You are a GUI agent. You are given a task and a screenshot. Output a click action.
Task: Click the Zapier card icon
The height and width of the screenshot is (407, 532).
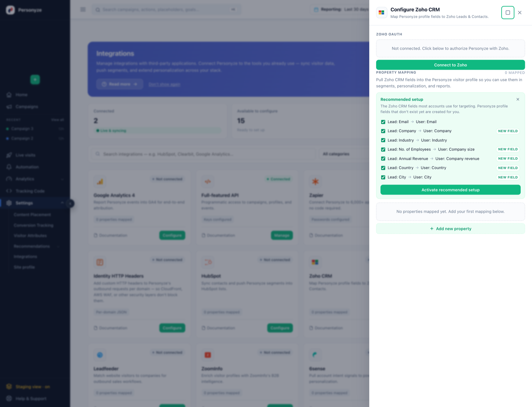pyautogui.click(x=315, y=181)
